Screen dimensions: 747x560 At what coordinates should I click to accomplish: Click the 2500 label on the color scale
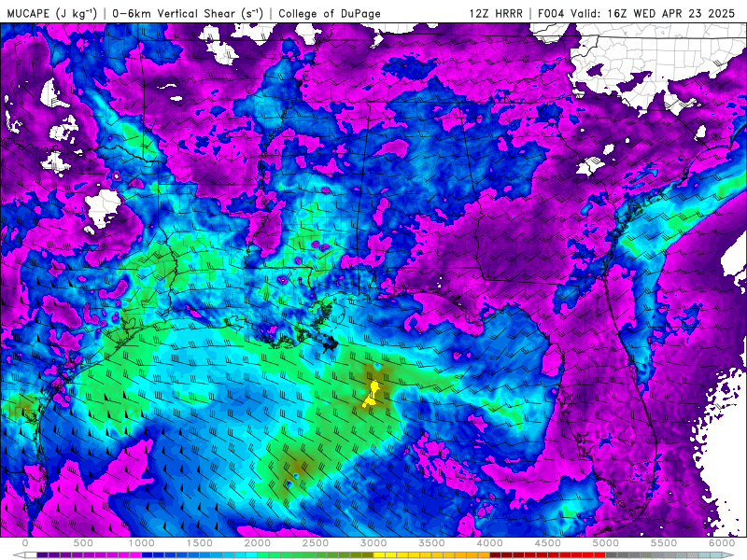pyautogui.click(x=316, y=543)
